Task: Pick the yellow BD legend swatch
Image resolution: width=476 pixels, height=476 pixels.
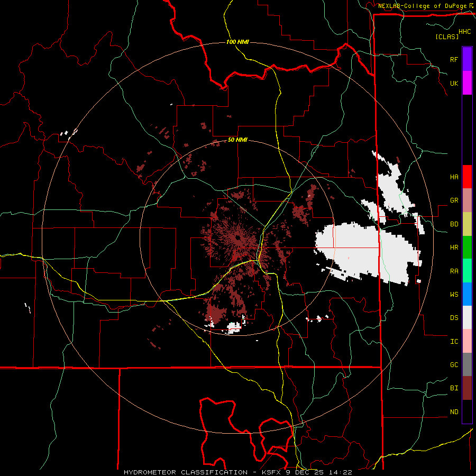Action: click(x=467, y=224)
